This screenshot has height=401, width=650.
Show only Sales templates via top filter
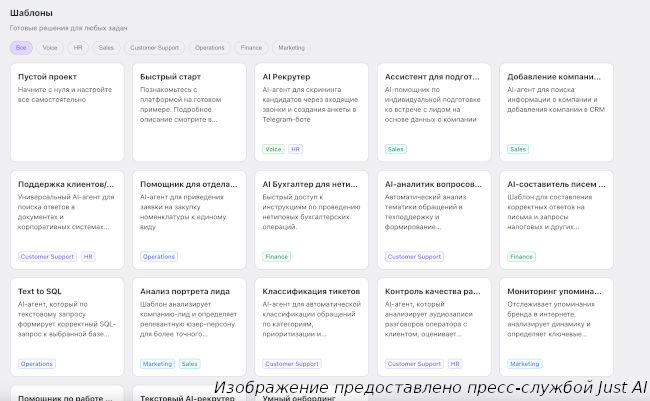pos(106,47)
